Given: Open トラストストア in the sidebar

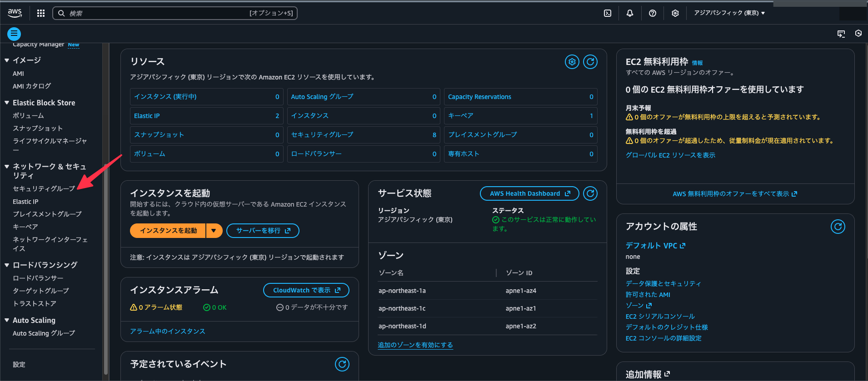Looking at the screenshot, I should point(35,303).
